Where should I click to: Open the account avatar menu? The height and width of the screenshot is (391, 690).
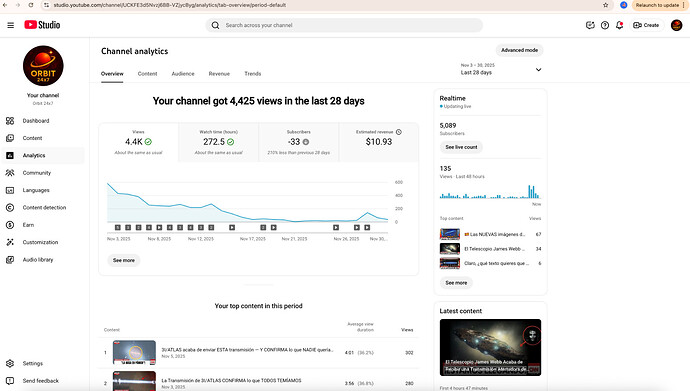[x=676, y=25]
